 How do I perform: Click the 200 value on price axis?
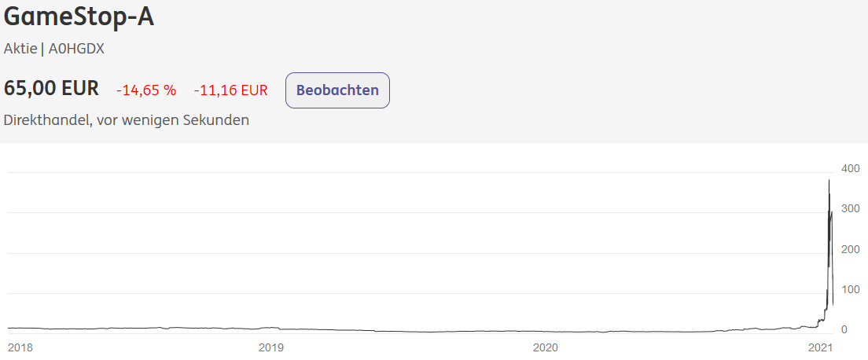point(850,249)
